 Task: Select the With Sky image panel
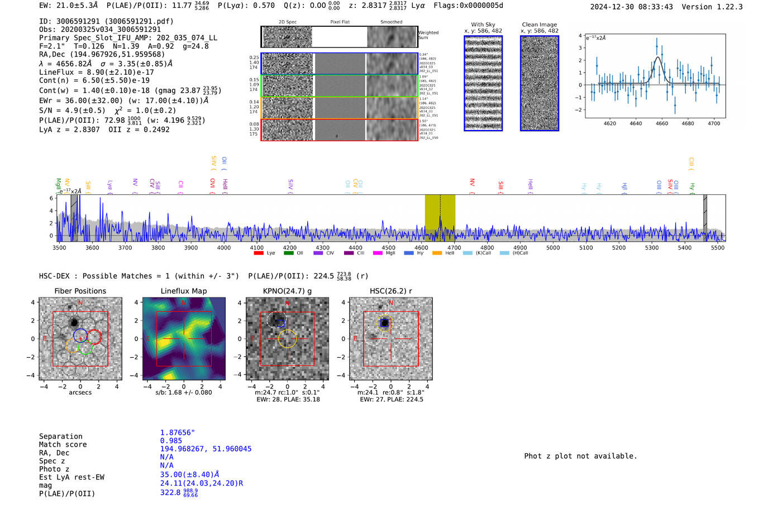(x=483, y=83)
